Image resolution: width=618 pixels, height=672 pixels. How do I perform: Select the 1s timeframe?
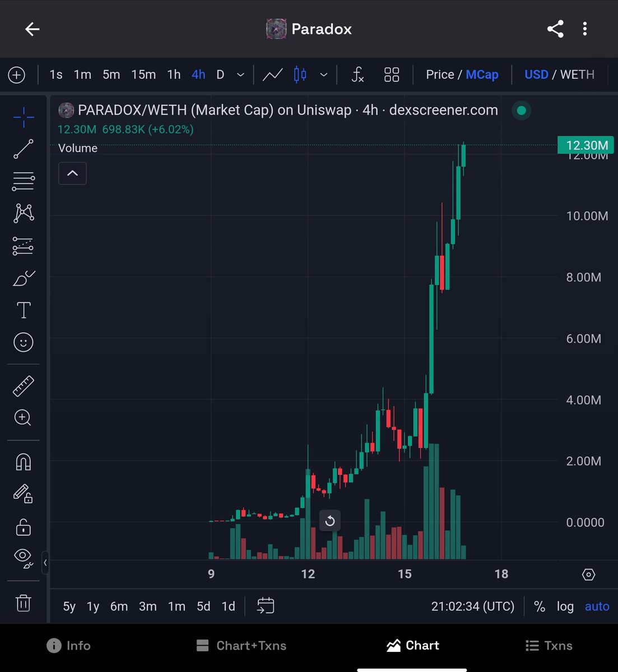(56, 74)
